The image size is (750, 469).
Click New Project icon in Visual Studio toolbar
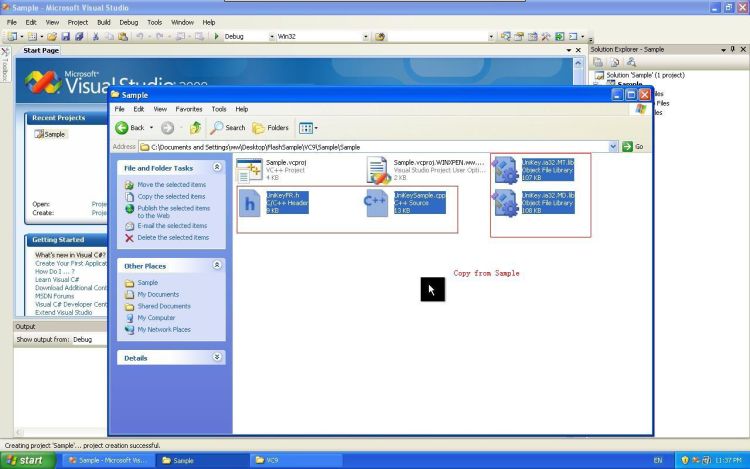12,36
